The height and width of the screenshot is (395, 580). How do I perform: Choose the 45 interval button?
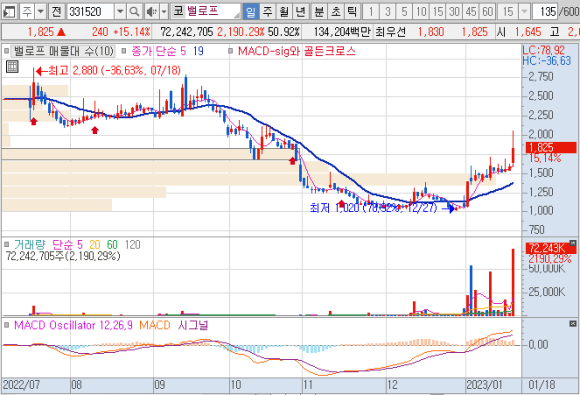471,12
